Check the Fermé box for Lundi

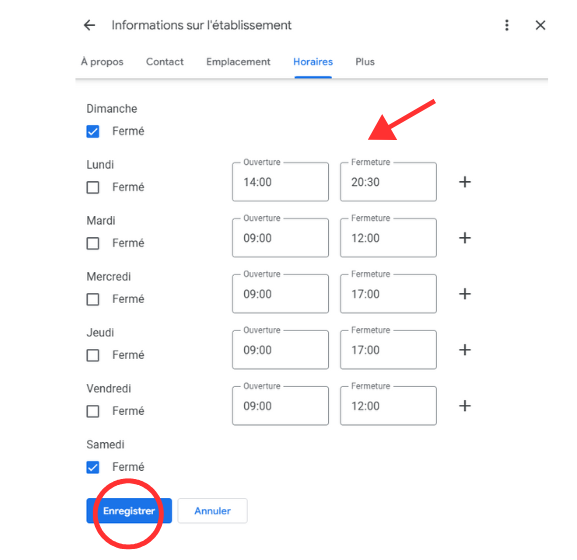(x=93, y=187)
